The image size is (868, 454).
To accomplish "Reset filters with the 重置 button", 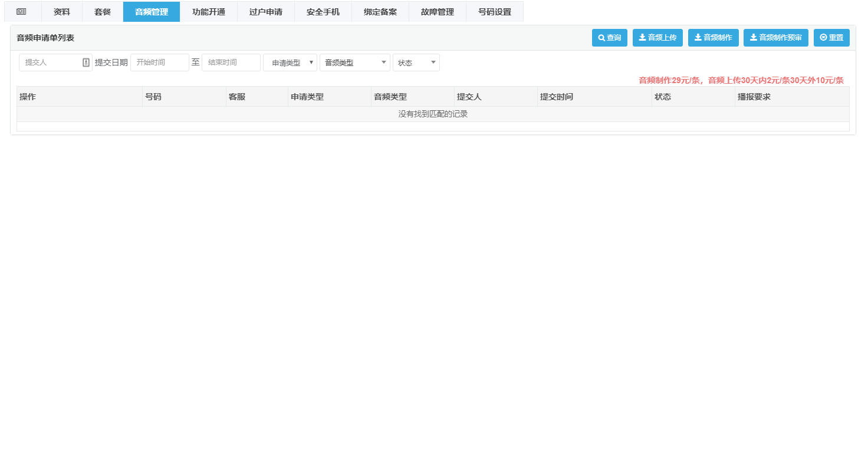I will 831,38.
